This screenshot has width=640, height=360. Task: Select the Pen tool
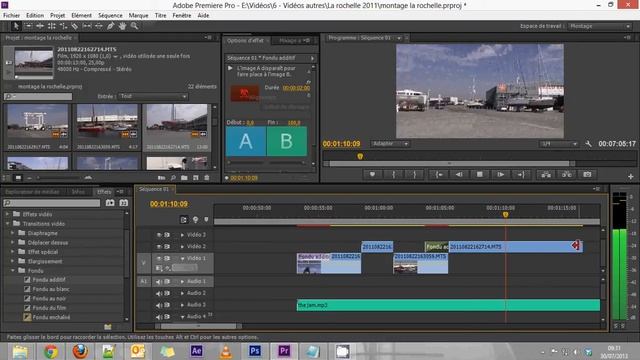pos(111,26)
